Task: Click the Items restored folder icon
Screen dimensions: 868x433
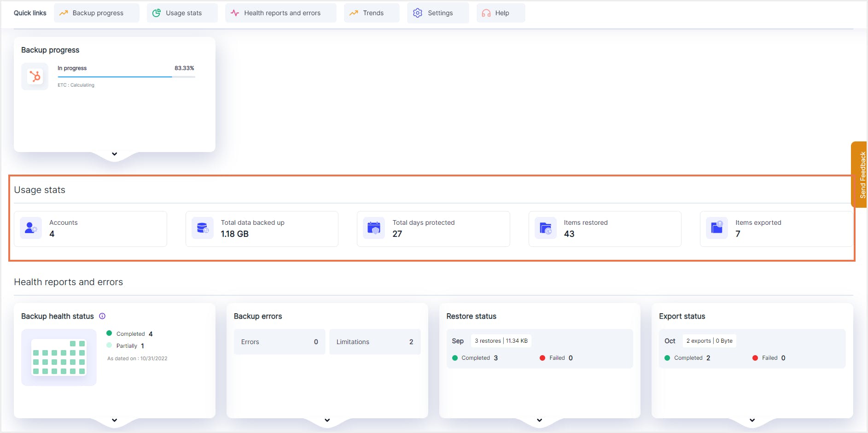Action: pos(546,228)
